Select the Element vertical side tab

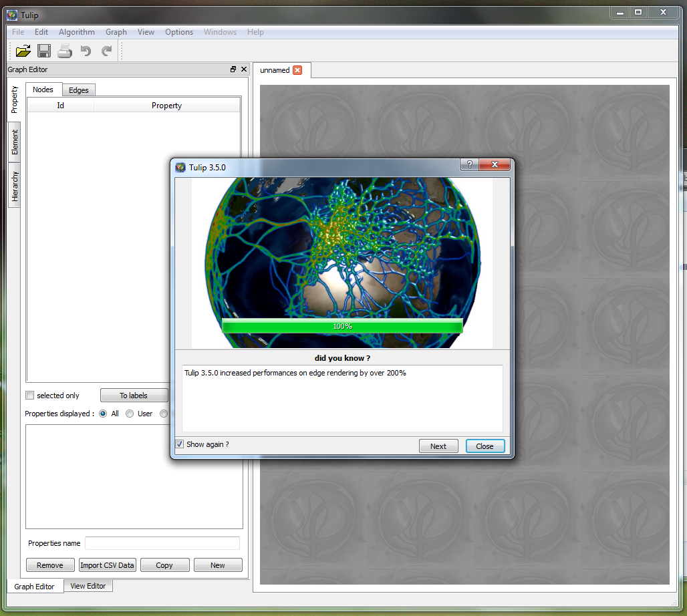pos(15,142)
